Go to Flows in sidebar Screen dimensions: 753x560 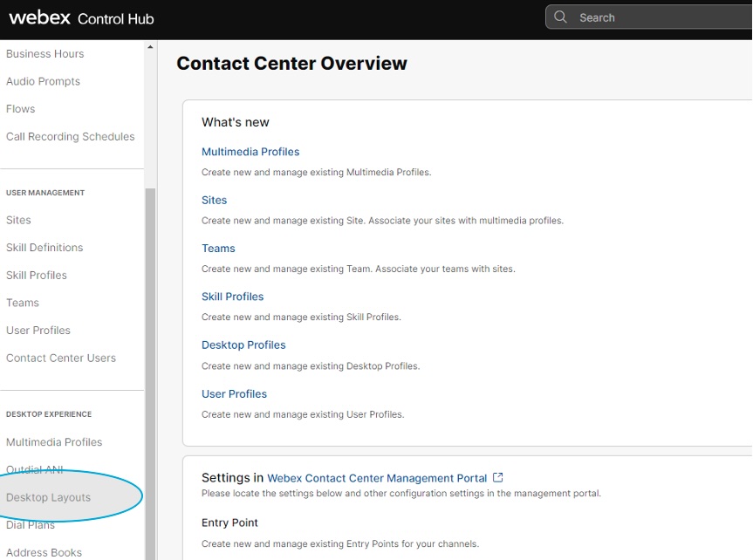[x=21, y=109]
